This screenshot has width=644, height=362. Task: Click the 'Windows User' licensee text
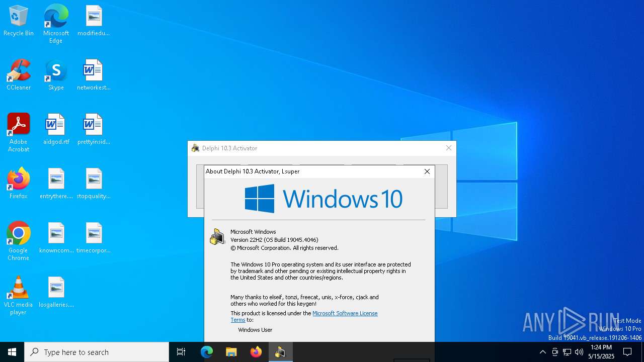point(255,330)
